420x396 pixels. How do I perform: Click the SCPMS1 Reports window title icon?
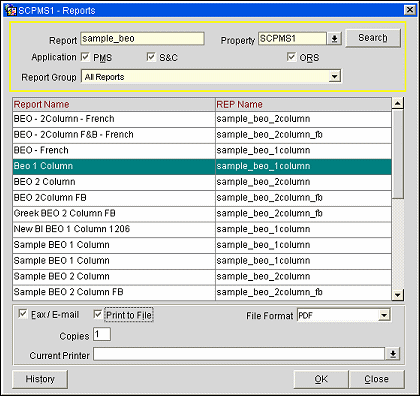11,11
